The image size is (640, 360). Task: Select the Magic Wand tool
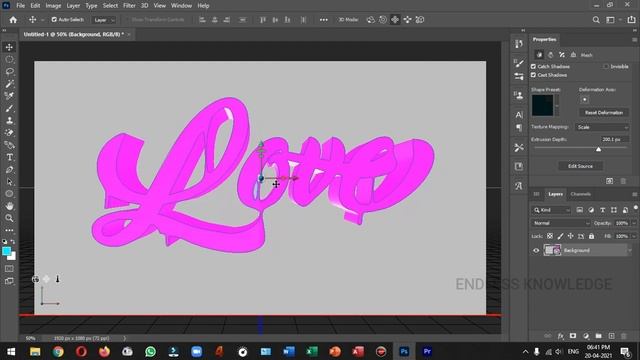pyautogui.click(x=9, y=84)
